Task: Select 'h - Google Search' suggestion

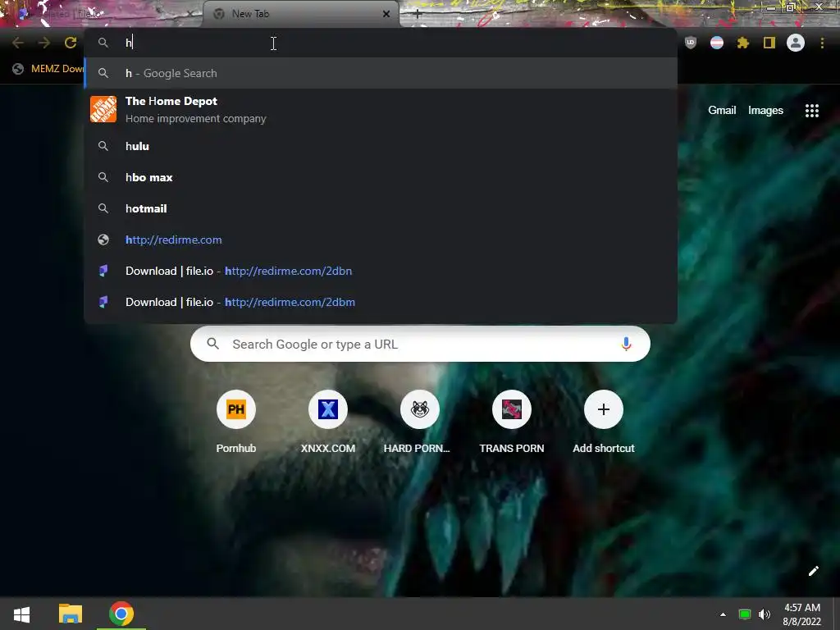Action: coord(381,73)
